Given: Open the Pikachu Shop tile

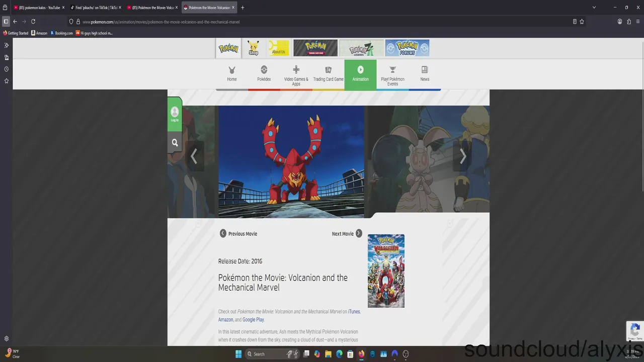Looking at the screenshot, I should tap(254, 48).
